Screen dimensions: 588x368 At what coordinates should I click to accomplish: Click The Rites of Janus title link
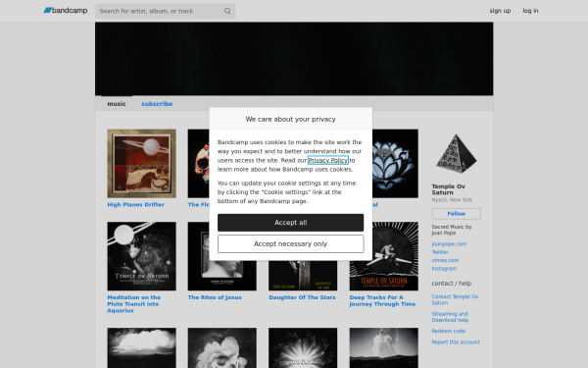(215, 297)
